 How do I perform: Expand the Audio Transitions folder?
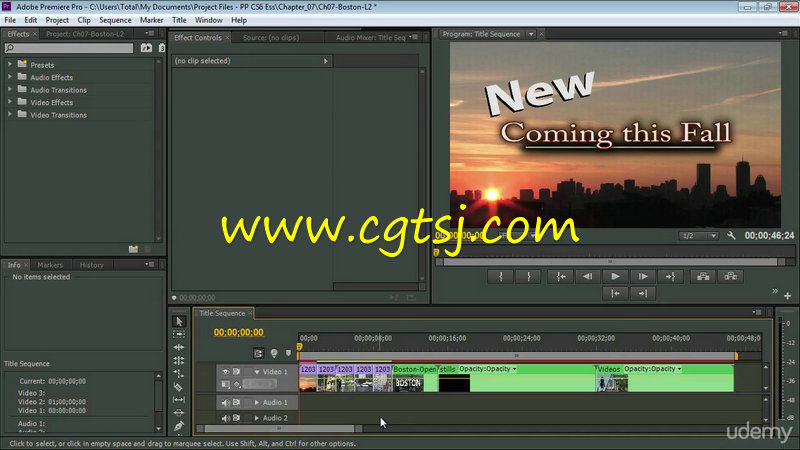coord(10,89)
